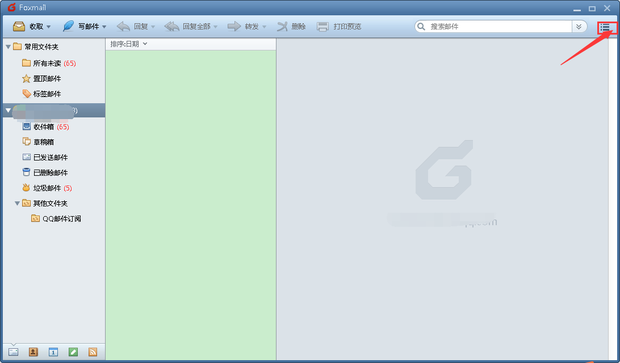
Task: Click the 删除 delete icon in toolbar
Action: click(x=282, y=26)
